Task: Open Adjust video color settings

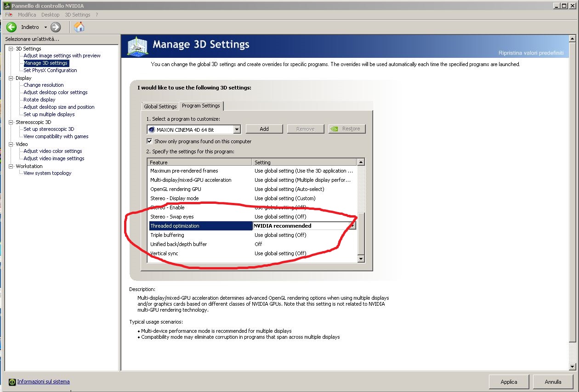Action: coord(53,151)
